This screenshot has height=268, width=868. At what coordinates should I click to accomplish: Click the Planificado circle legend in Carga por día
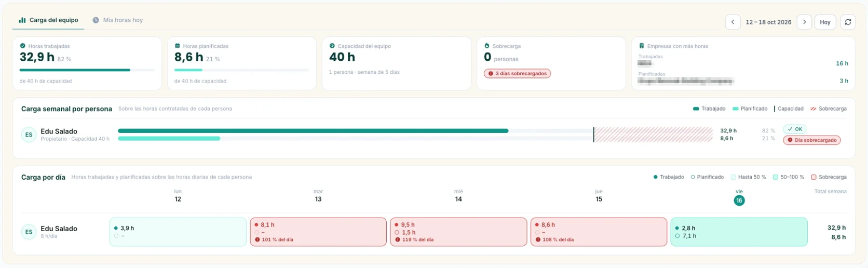coord(693,177)
